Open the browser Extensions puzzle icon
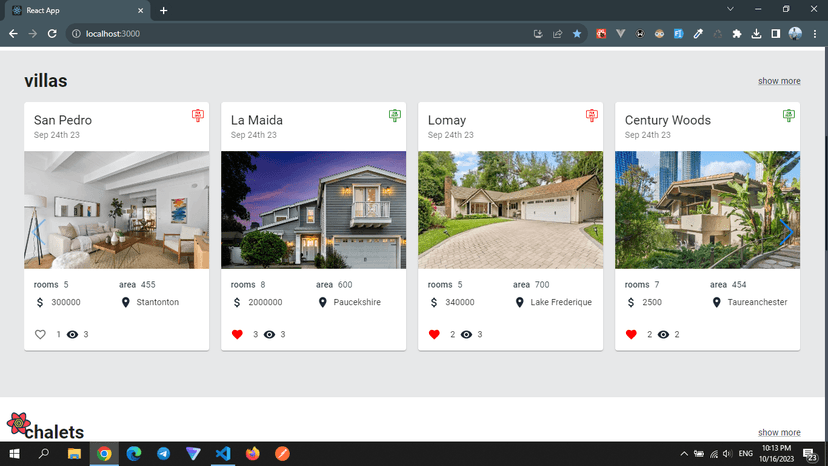The height and width of the screenshot is (466, 828). tap(737, 33)
